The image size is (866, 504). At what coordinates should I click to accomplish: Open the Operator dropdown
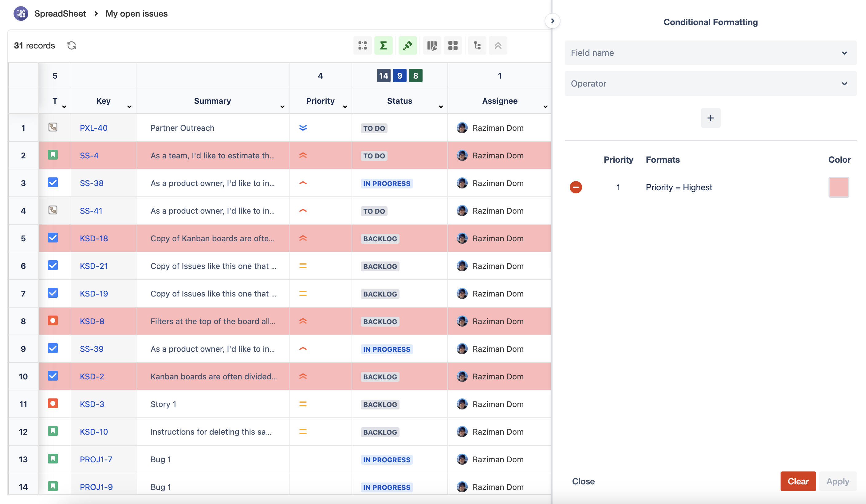710,83
